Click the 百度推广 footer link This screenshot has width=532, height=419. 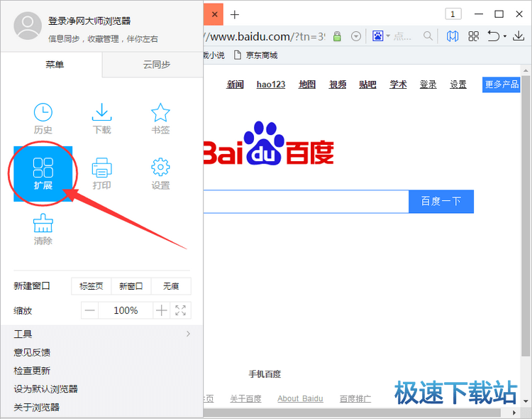coord(355,398)
